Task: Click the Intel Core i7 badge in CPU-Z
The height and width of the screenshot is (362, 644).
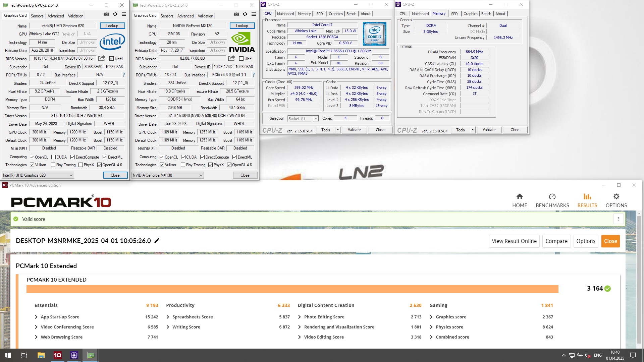Action: click(x=375, y=34)
